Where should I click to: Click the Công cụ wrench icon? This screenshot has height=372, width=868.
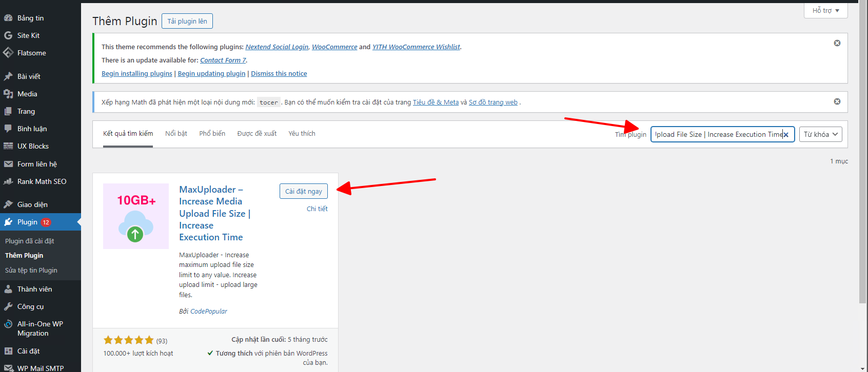pyautogui.click(x=8, y=306)
